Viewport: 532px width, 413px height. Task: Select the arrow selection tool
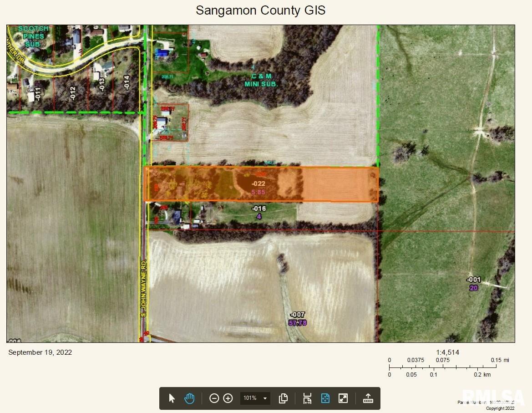tap(172, 398)
